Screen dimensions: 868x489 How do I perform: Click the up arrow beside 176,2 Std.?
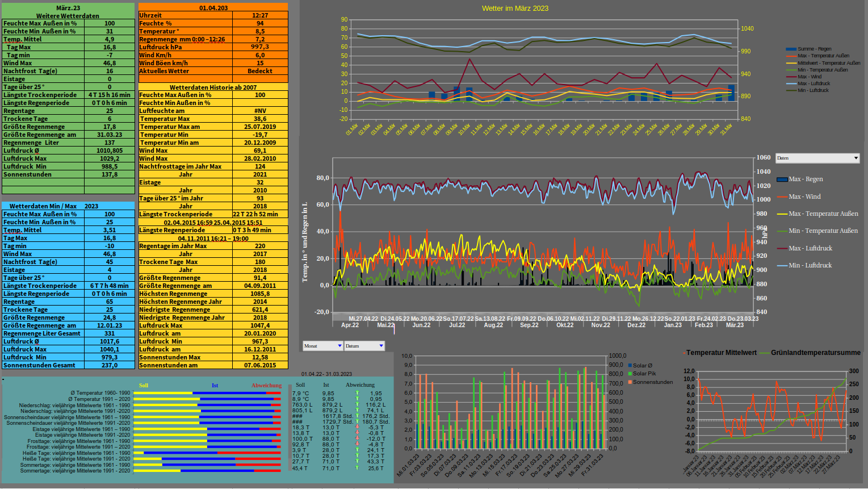(x=357, y=416)
